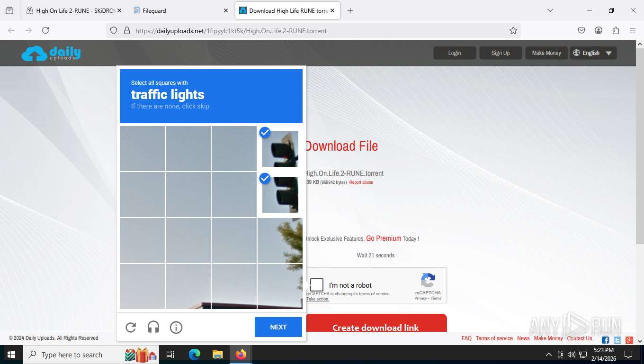This screenshot has height=364, width=644.
Task: Open the 5:23 PM taskbar clock
Action: click(603, 355)
